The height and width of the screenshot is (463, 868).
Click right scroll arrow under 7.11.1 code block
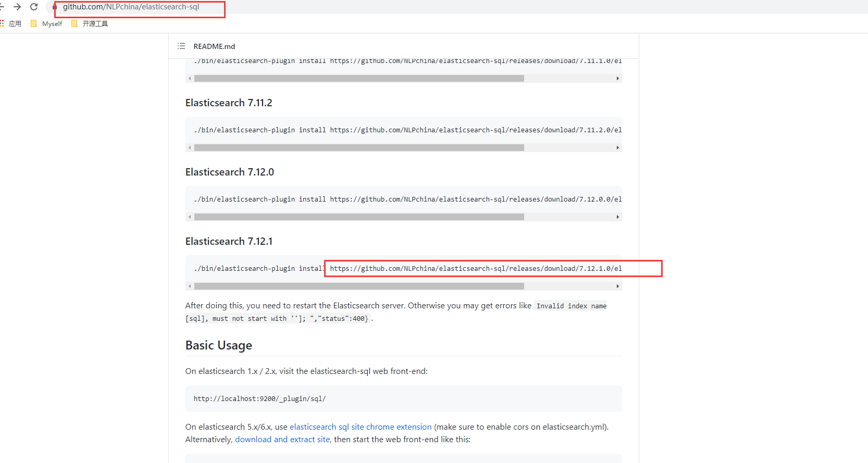[x=617, y=79]
